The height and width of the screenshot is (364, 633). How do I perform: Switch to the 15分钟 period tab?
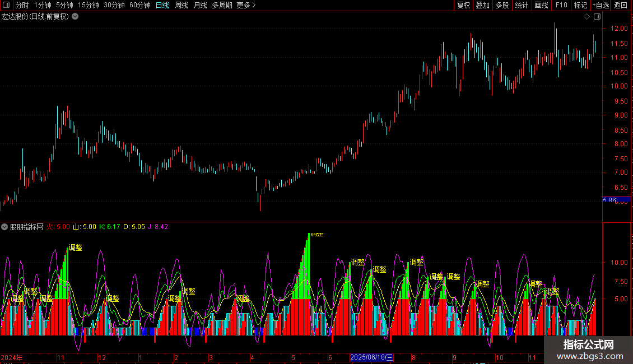(89, 5)
